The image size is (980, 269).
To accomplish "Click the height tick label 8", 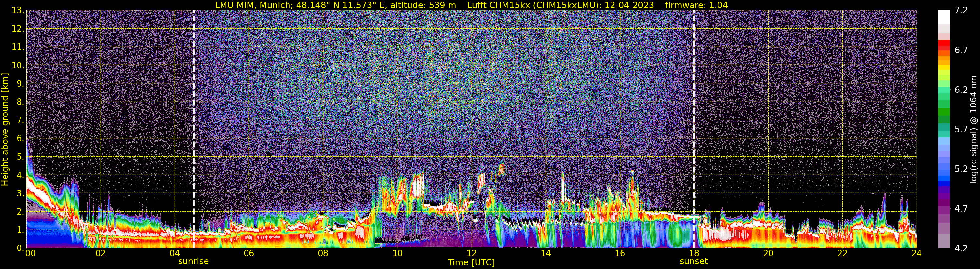I will (20, 102).
